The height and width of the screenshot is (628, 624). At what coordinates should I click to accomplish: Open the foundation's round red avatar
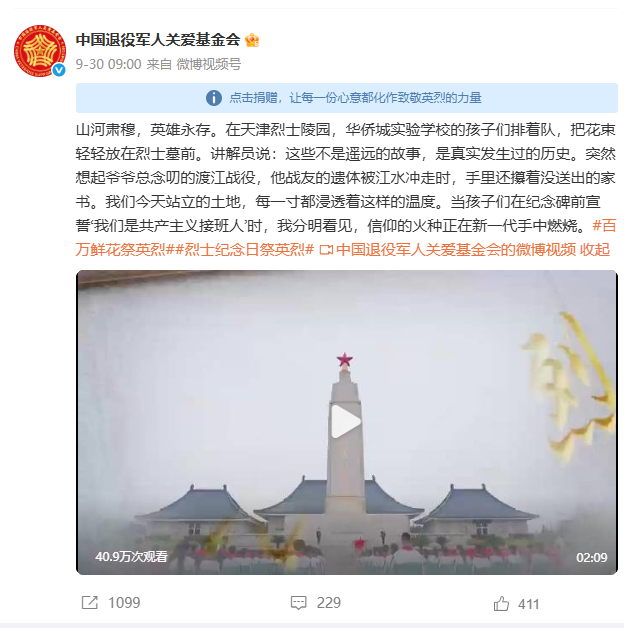click(x=40, y=51)
